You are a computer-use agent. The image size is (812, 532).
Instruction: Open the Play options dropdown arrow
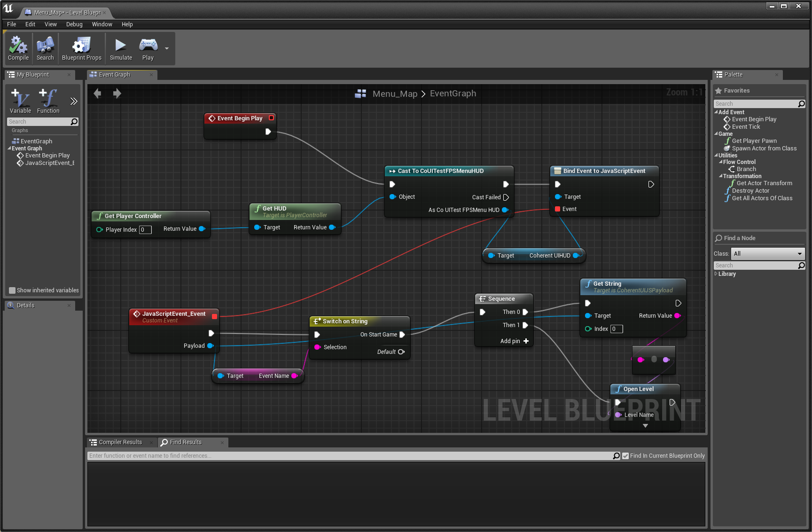tap(167, 48)
